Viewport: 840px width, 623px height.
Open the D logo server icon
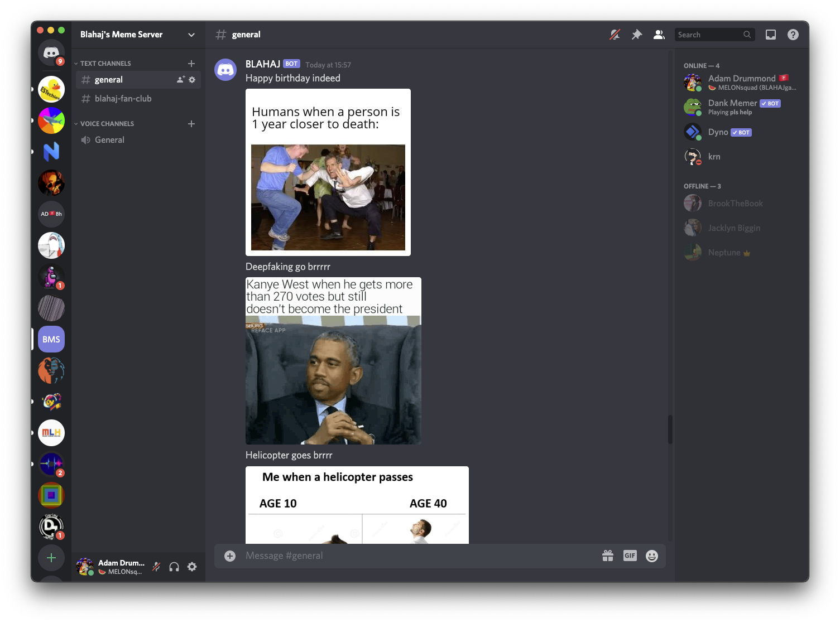pos(51,527)
